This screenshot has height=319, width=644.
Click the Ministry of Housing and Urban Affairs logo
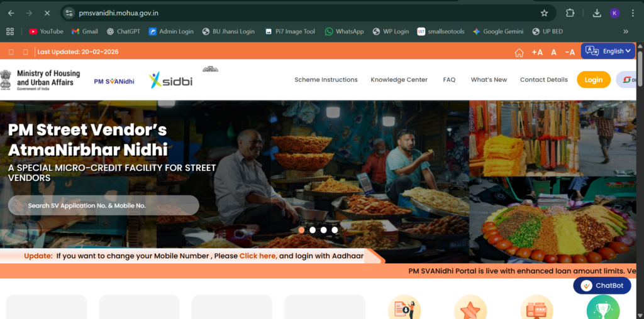[40, 80]
